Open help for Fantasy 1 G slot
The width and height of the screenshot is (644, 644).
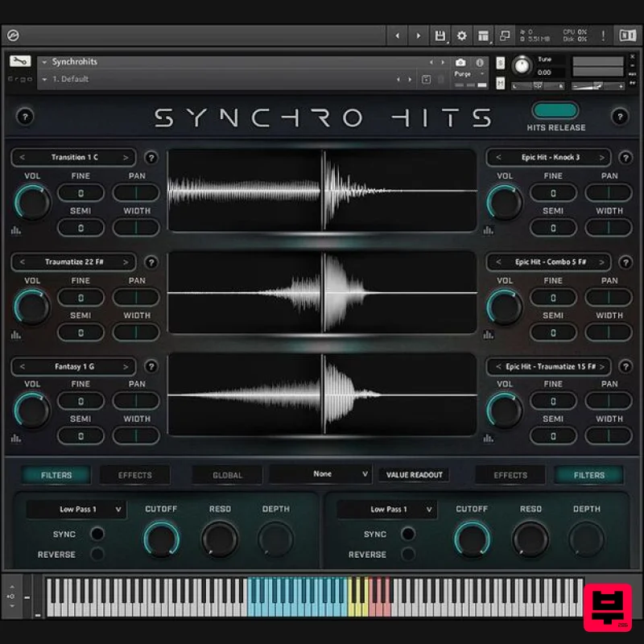(151, 366)
